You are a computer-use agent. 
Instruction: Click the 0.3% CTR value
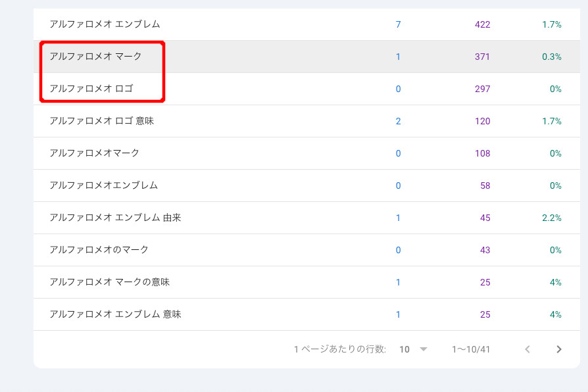coord(552,57)
